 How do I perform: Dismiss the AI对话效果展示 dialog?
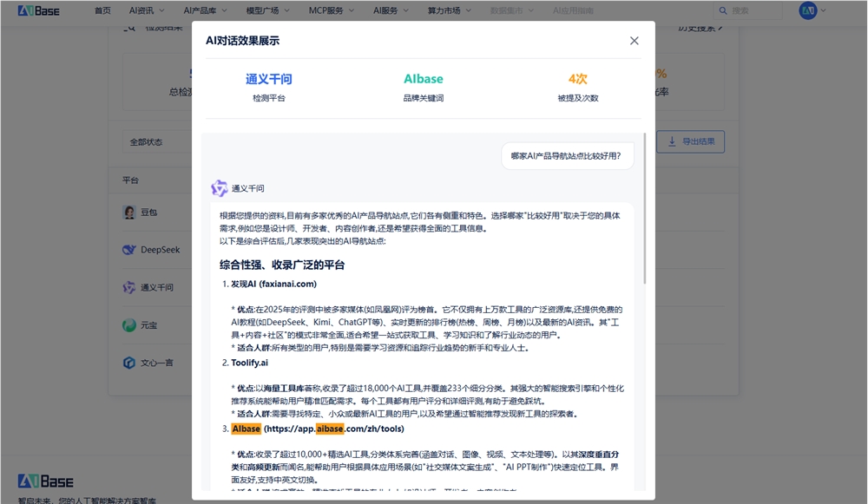coord(634,40)
